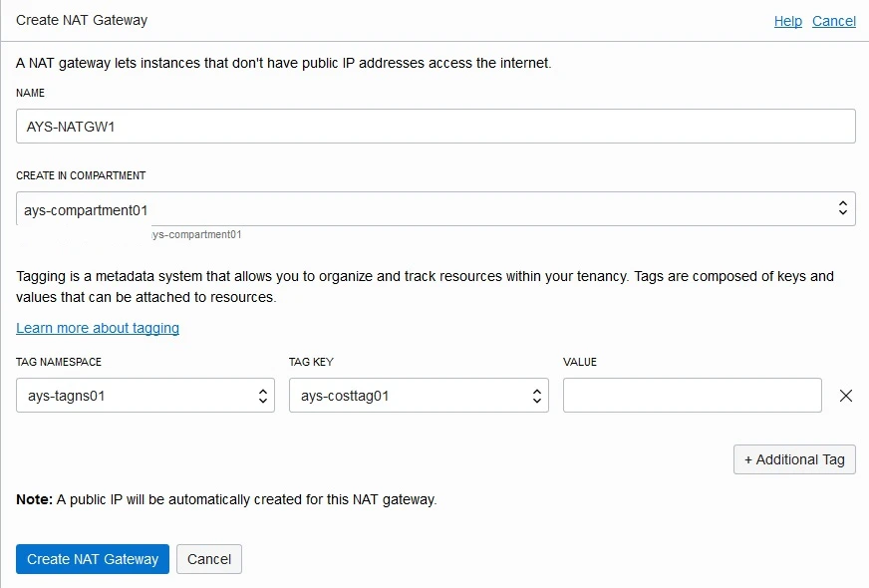Click the TAG KEY label
Viewport: 869px width, 588px height.
[311, 362]
